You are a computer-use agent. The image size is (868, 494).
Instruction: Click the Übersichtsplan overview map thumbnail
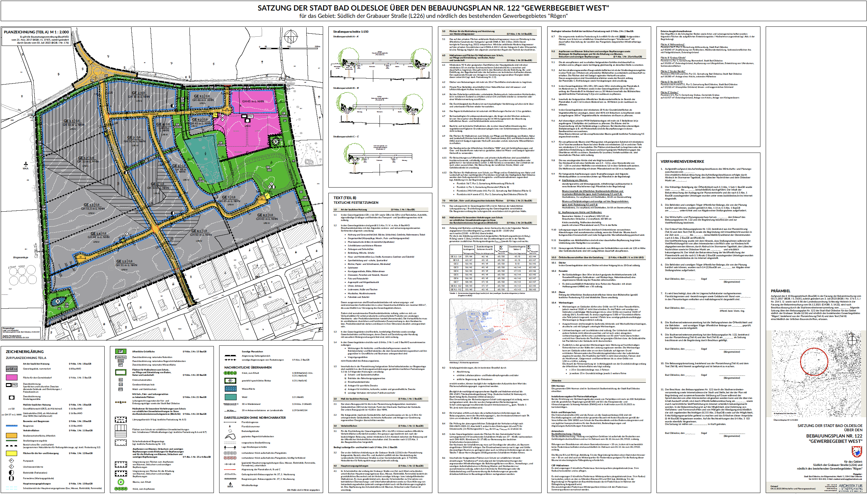click(817, 373)
